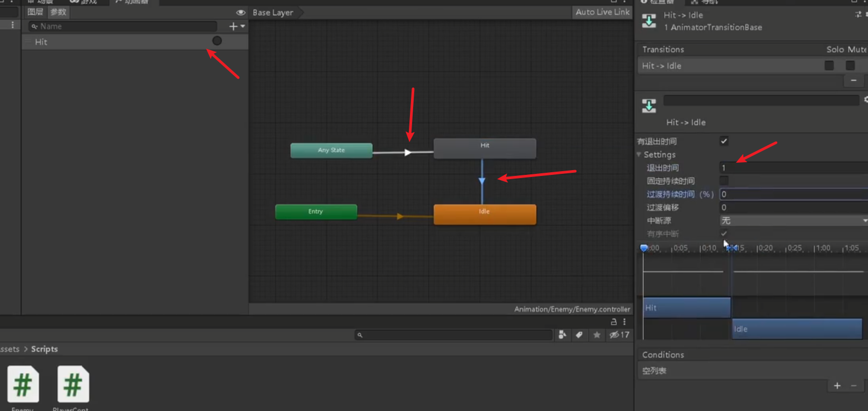Click the transition name input field

click(x=761, y=100)
